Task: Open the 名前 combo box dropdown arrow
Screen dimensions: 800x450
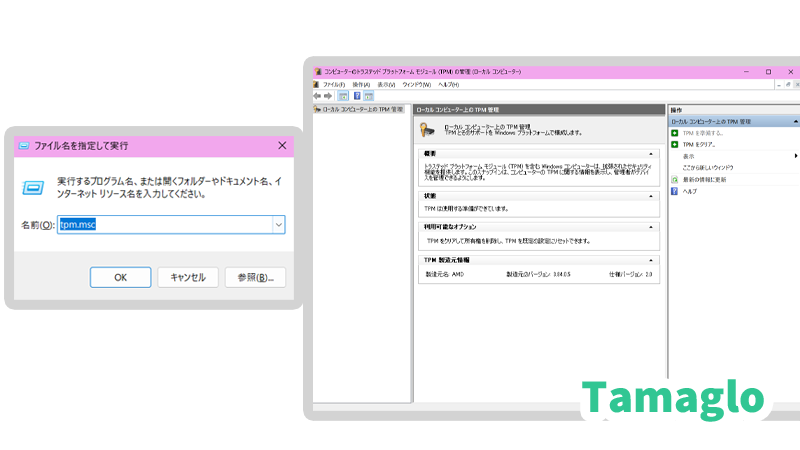Action: [278, 225]
